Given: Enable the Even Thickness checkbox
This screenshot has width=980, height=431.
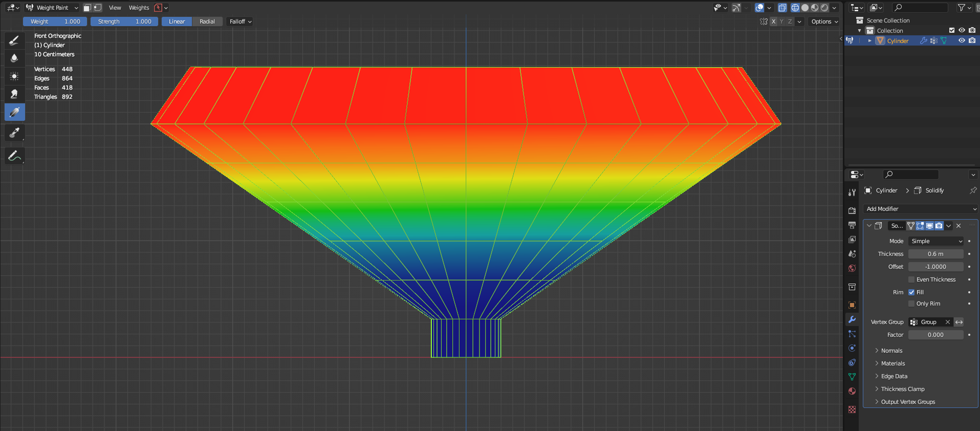Looking at the screenshot, I should (911, 279).
